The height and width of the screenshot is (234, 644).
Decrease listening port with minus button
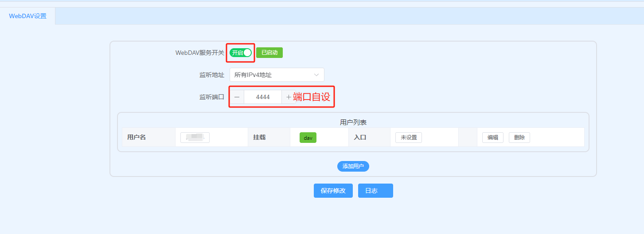coord(237,97)
